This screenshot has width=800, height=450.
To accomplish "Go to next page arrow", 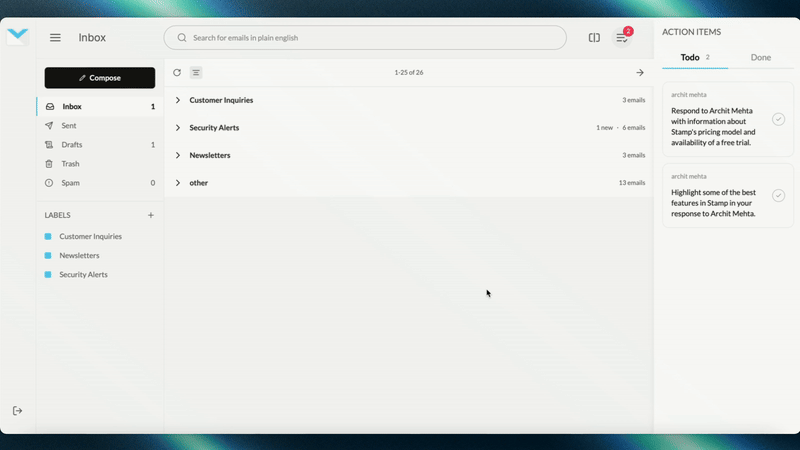I will point(640,73).
